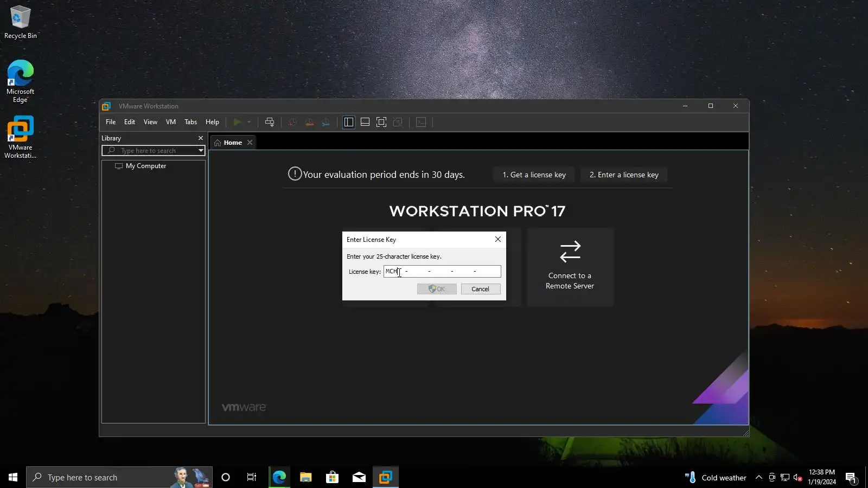Viewport: 868px width, 488px height.
Task: Click the take snapshot toolbar icon
Action: tap(292, 122)
